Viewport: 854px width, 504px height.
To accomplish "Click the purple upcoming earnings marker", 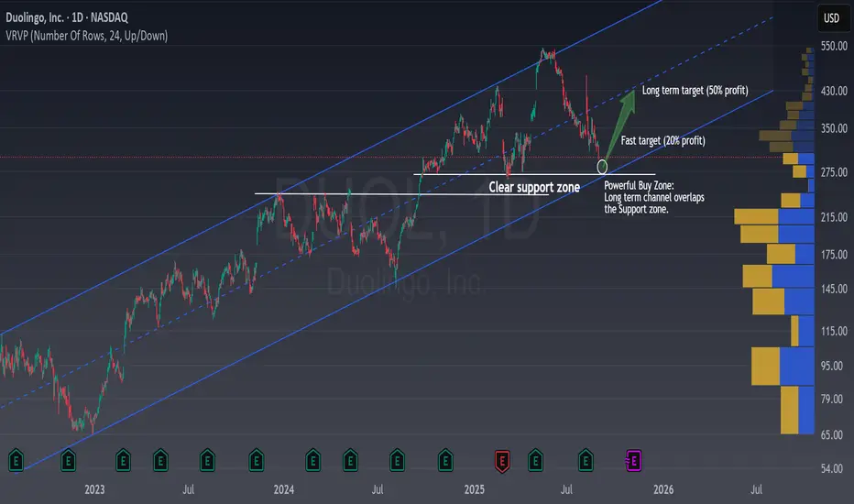I will click(x=633, y=461).
